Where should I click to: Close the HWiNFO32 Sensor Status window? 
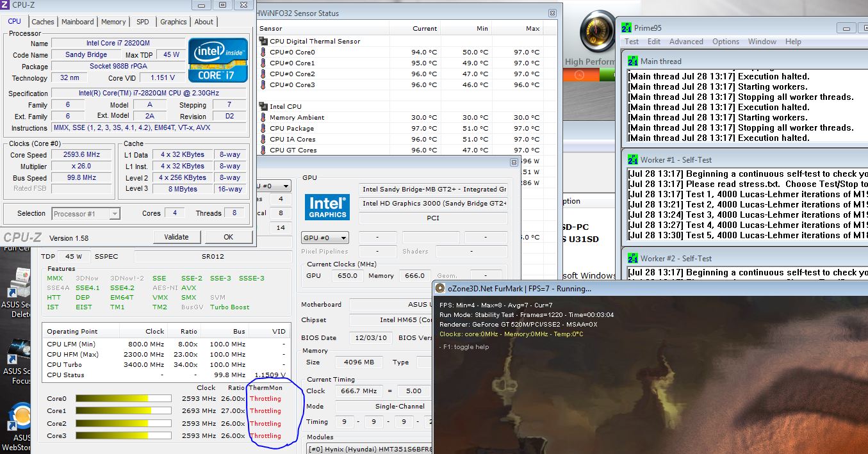[552, 13]
